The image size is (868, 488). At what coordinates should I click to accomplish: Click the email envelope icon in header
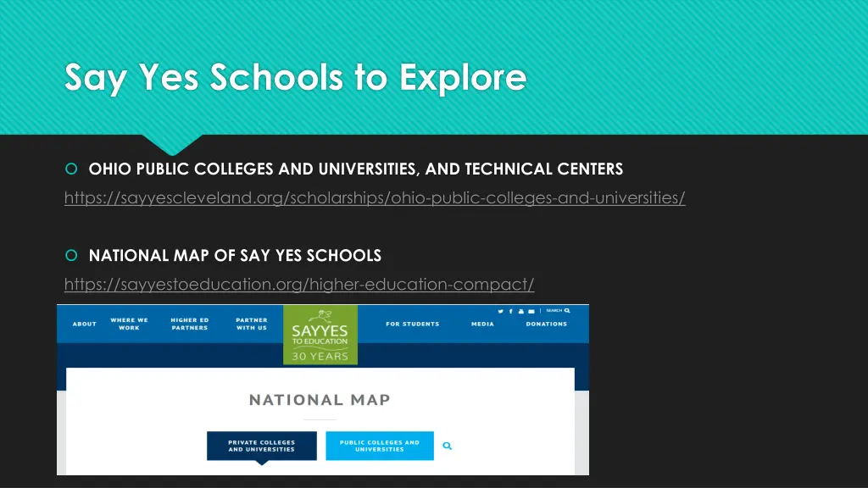[531, 312]
